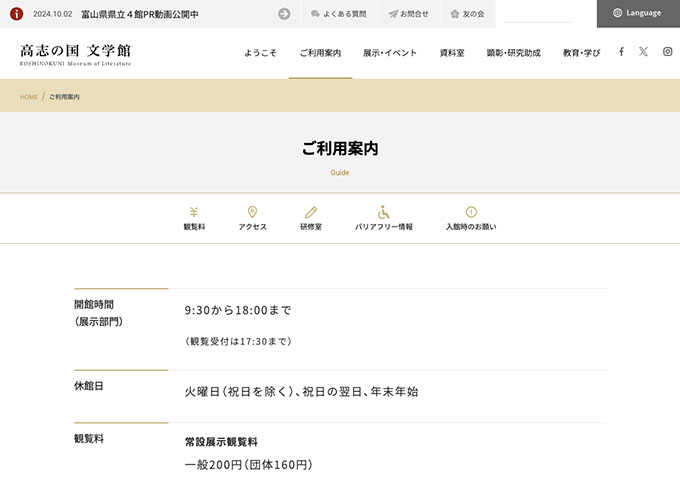The width and height of the screenshot is (680, 480).
Task: Click the FAQ speech bubble icon
Action: point(315,14)
